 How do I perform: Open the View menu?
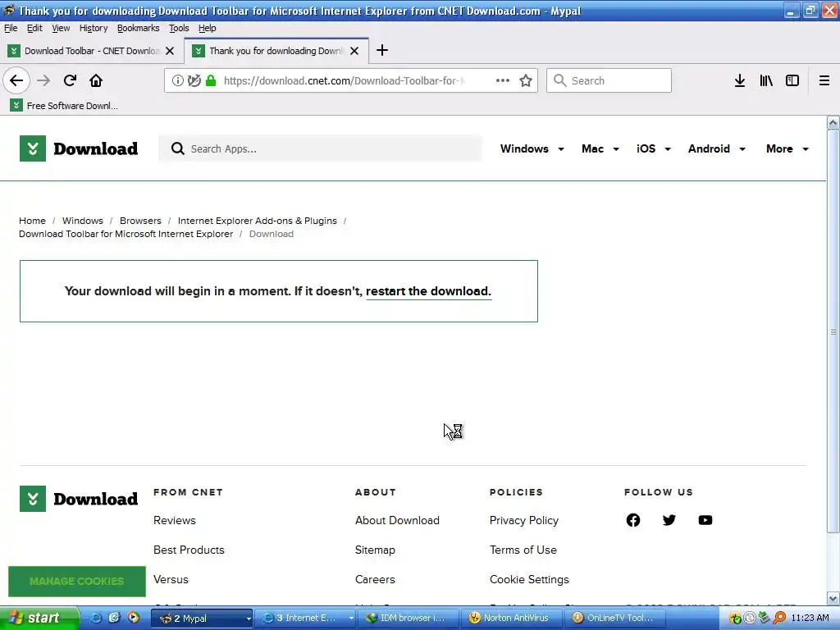click(x=61, y=28)
